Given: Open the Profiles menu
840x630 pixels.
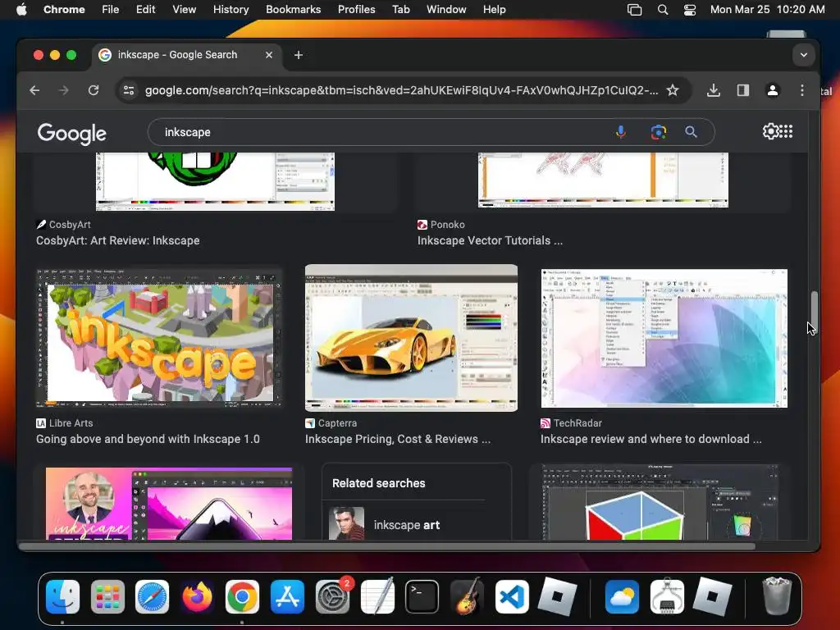Looking at the screenshot, I should click(356, 10).
